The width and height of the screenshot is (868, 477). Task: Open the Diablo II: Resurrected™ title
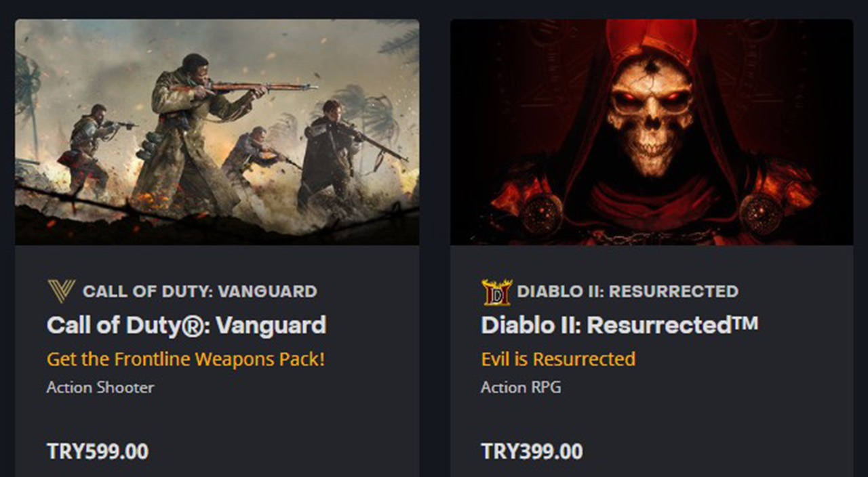pos(619,325)
